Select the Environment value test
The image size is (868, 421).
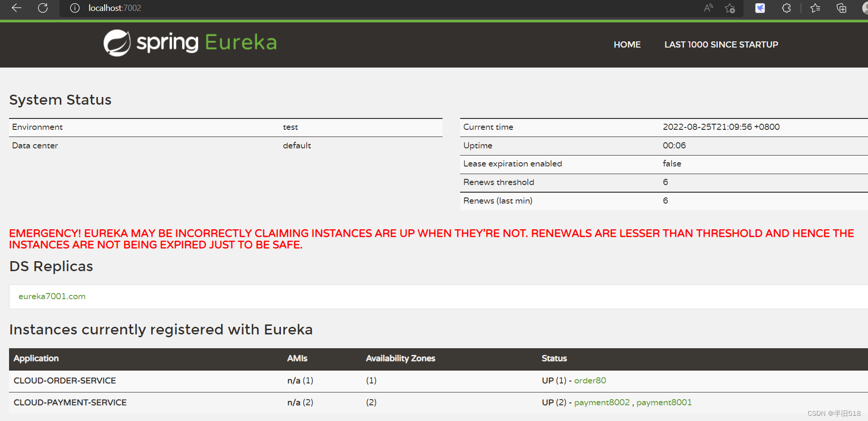pos(290,127)
